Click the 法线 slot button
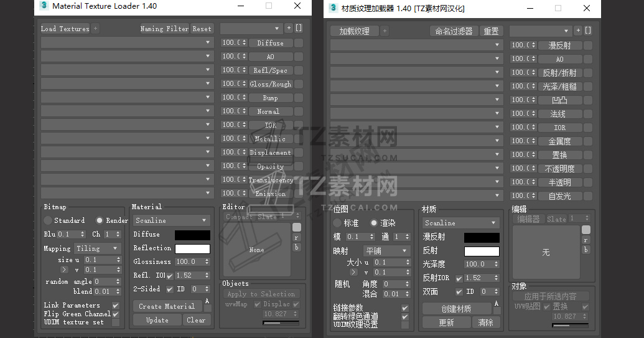Image resolution: width=644 pixels, height=338 pixels. (560, 114)
